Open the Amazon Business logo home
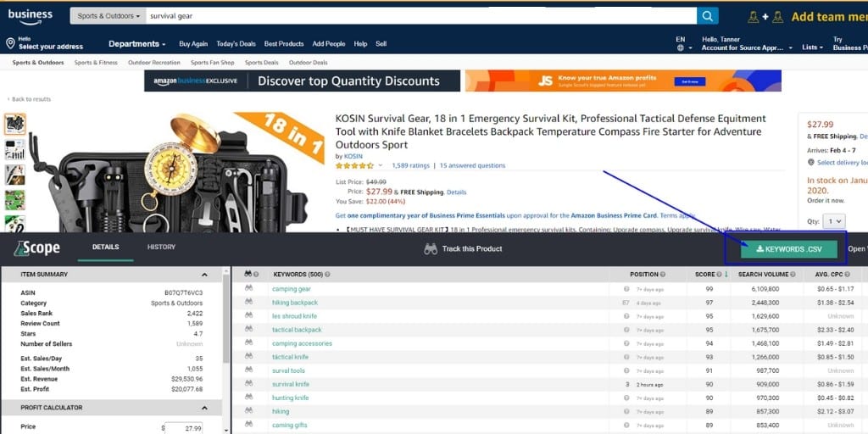Screen dimensions: 868x434 30,16
